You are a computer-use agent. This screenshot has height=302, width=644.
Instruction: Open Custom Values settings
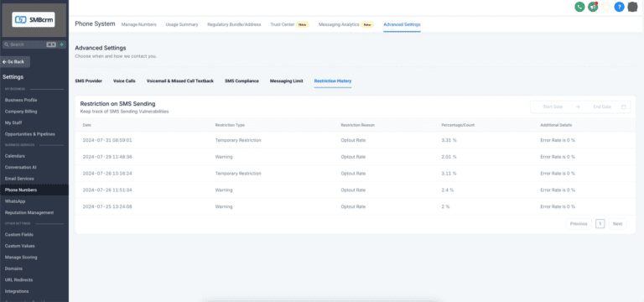coord(20,246)
